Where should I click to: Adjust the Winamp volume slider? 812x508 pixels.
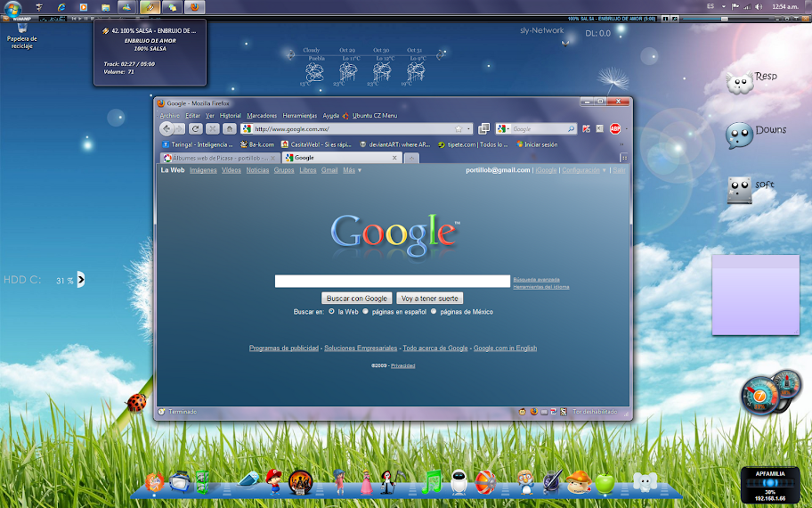pos(725,19)
